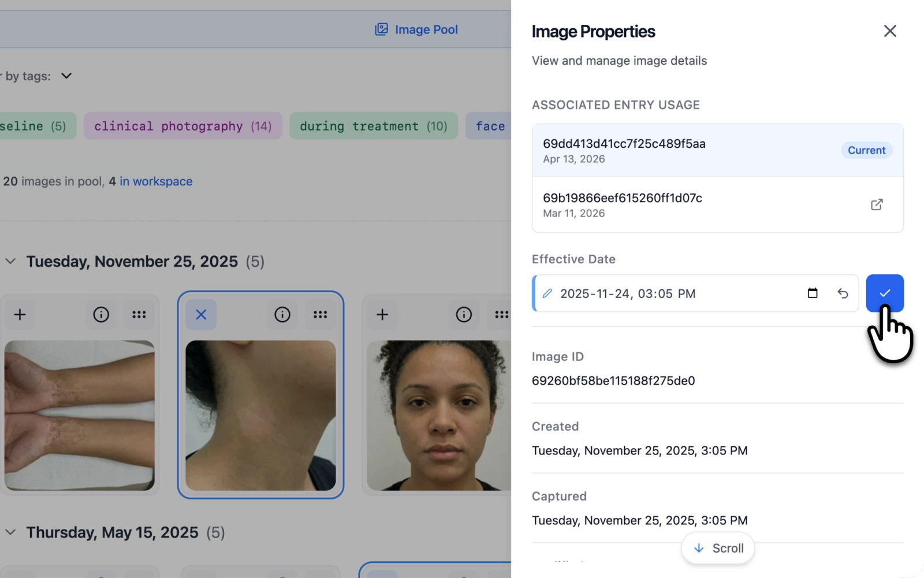Screen dimensions: 924x578
Task: Click the Effective Date label
Action: pos(573,259)
